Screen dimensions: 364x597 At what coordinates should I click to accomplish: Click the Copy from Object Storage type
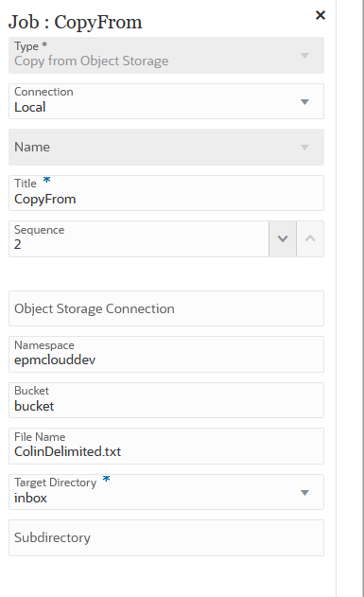92,61
